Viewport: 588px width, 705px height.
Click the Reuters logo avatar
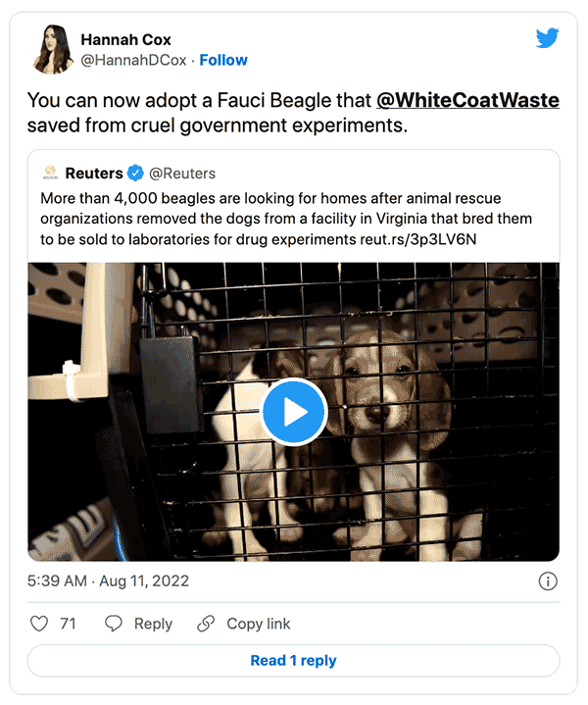pyautogui.click(x=50, y=174)
